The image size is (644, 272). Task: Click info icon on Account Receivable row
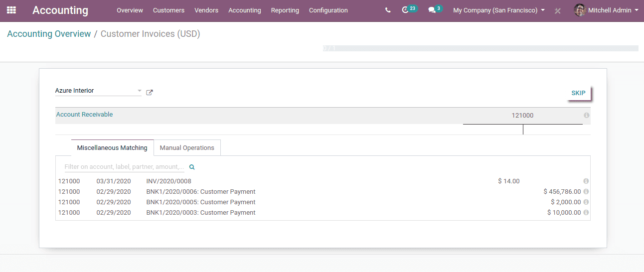click(x=586, y=116)
